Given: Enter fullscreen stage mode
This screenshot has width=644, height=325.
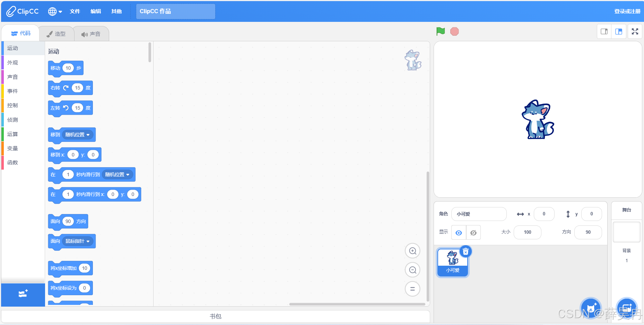Looking at the screenshot, I should tap(635, 32).
